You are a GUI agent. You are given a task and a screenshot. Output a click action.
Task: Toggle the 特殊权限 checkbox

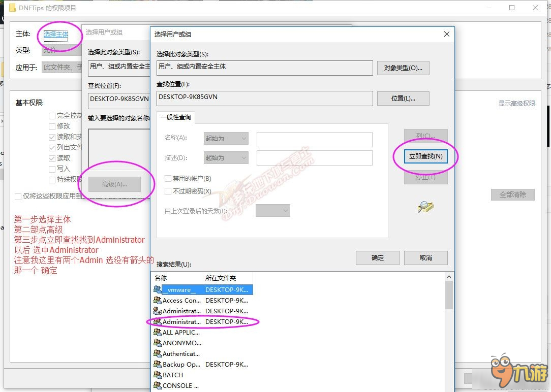point(52,180)
